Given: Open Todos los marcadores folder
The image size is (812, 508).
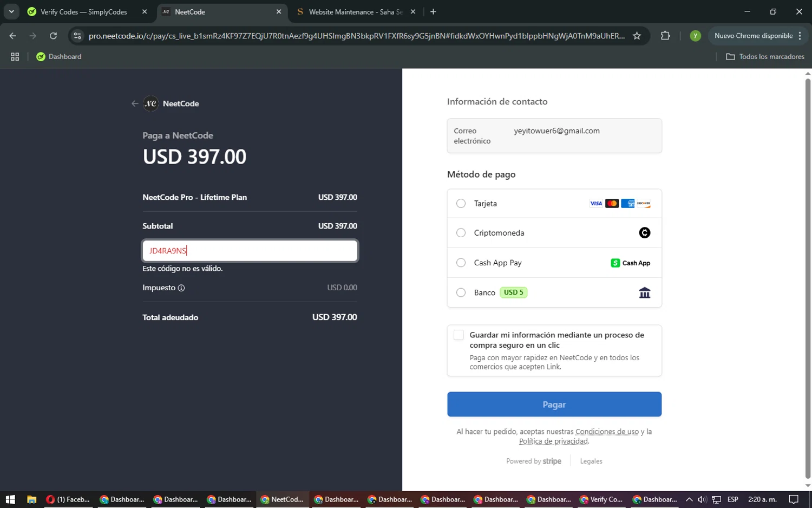Looking at the screenshot, I should (765, 56).
